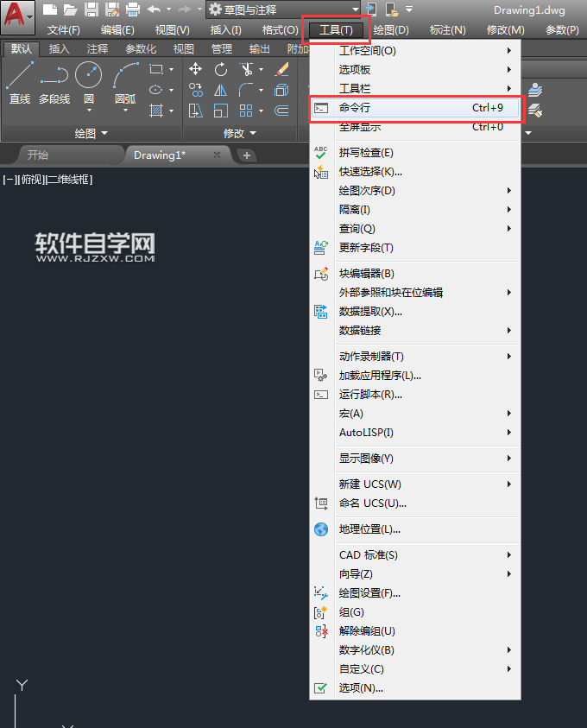587x728 pixels.
Task: Open the Undo history dropdown arrow
Action: 168,9
